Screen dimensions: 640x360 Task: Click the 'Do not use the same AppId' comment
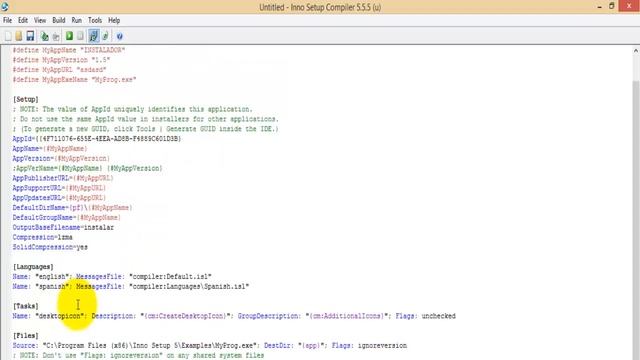point(146,119)
